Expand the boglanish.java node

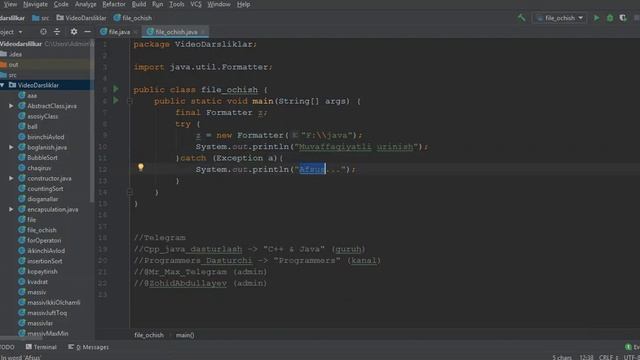(11, 147)
